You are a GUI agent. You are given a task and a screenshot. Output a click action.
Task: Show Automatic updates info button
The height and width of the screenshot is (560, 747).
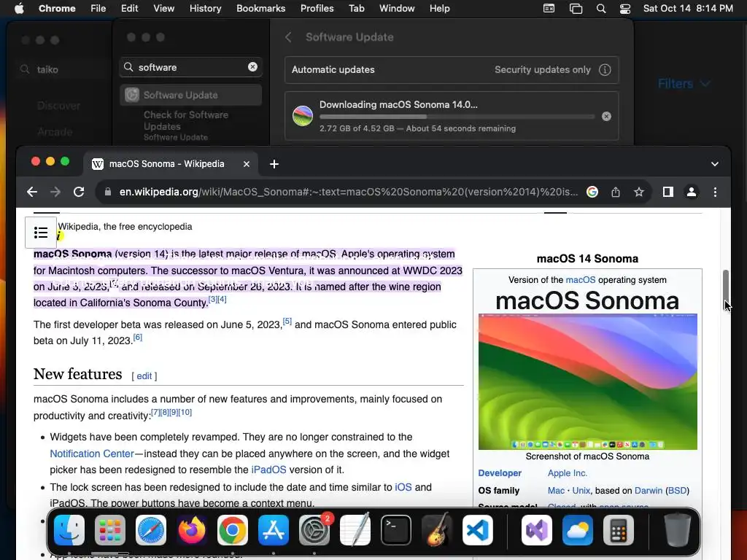coord(605,69)
